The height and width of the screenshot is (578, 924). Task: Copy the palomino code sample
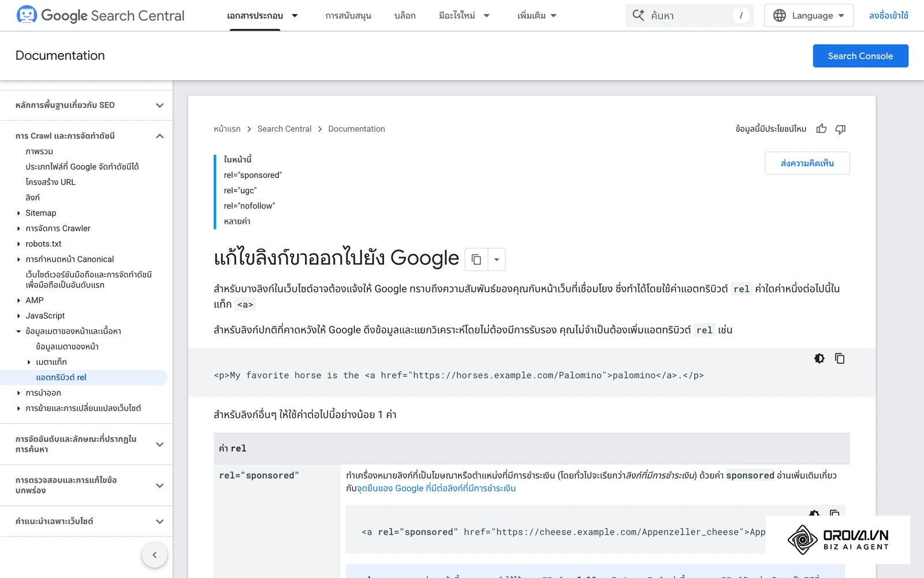(840, 358)
